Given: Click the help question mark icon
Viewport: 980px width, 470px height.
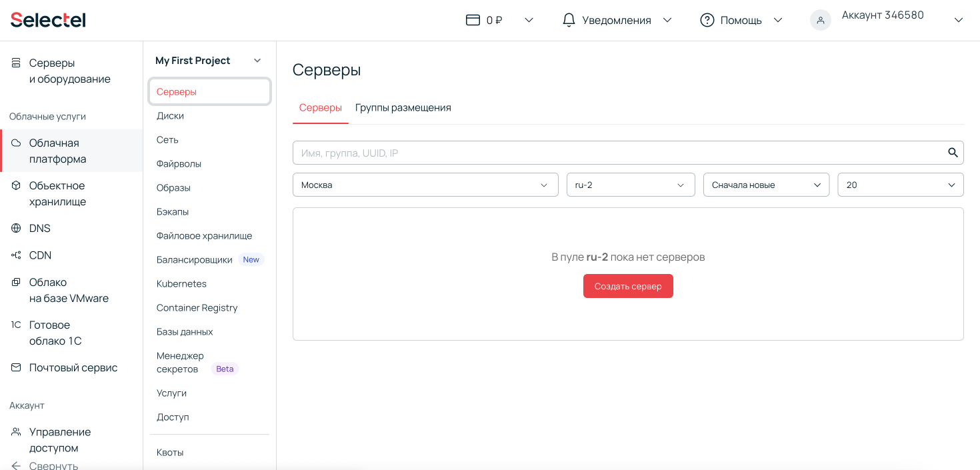Looking at the screenshot, I should tap(707, 19).
